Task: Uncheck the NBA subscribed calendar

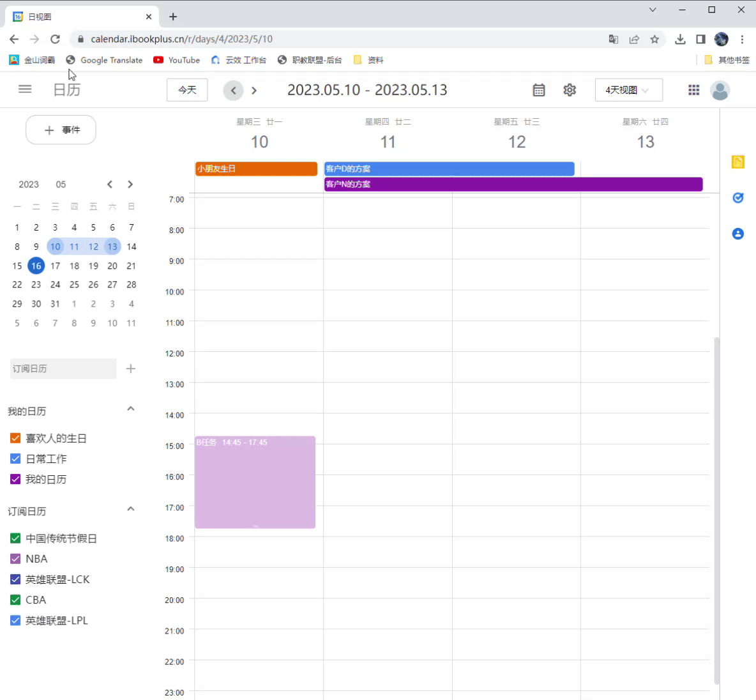Action: pos(14,558)
